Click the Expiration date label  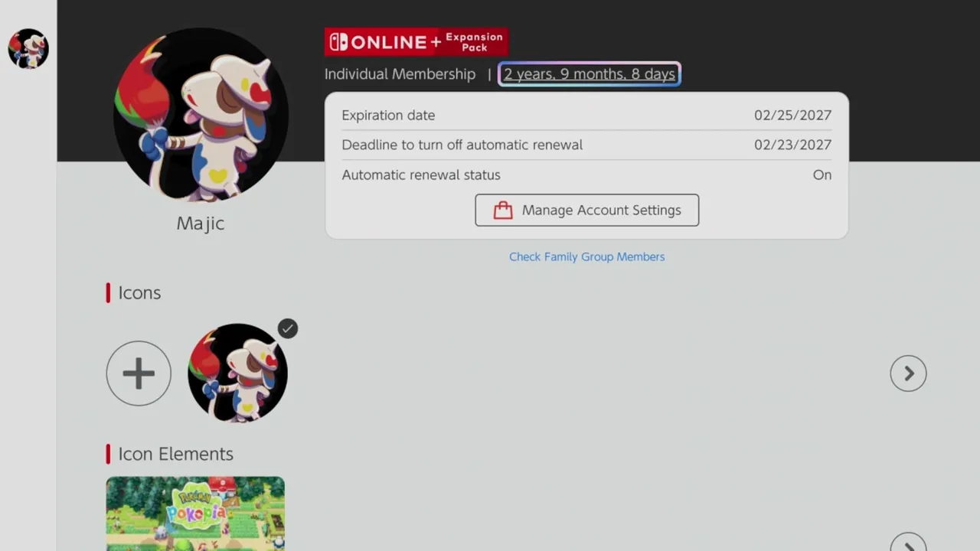[388, 116]
